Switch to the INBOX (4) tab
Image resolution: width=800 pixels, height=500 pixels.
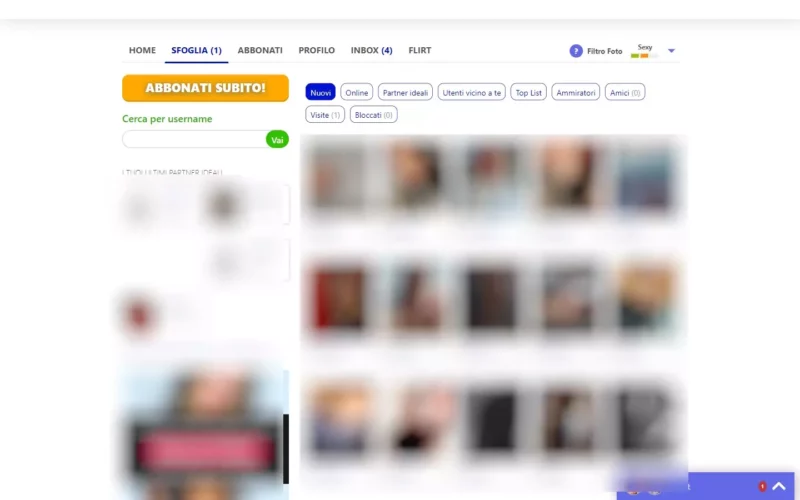pos(371,50)
